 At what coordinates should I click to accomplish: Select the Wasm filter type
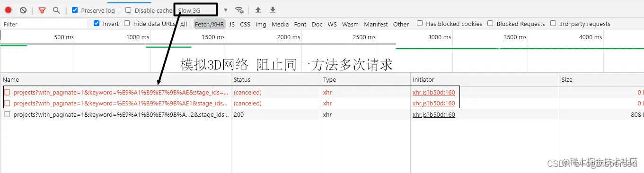click(x=350, y=24)
